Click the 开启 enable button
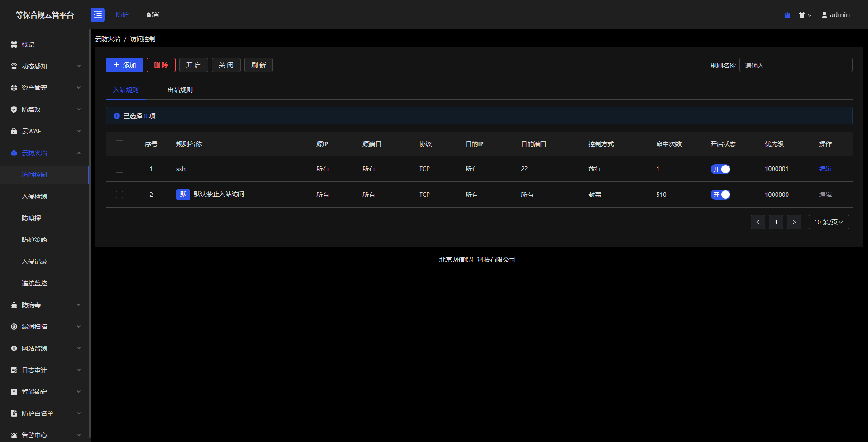 pos(194,65)
